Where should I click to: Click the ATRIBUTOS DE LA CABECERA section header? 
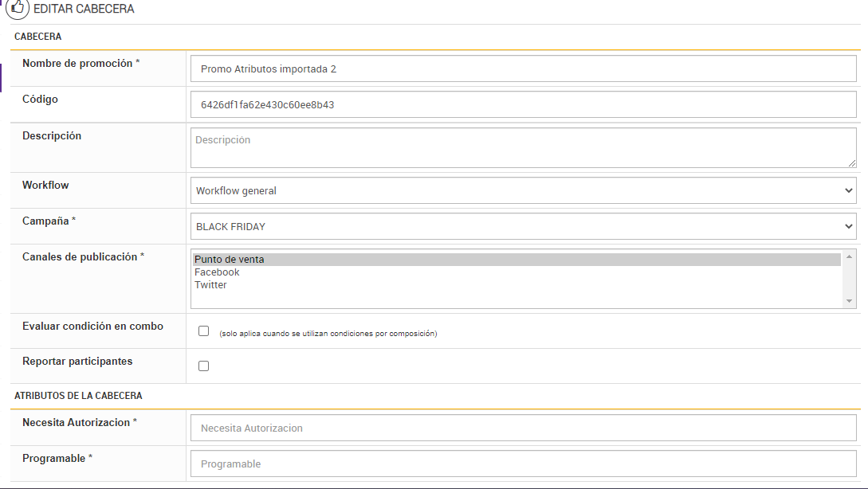(x=78, y=396)
